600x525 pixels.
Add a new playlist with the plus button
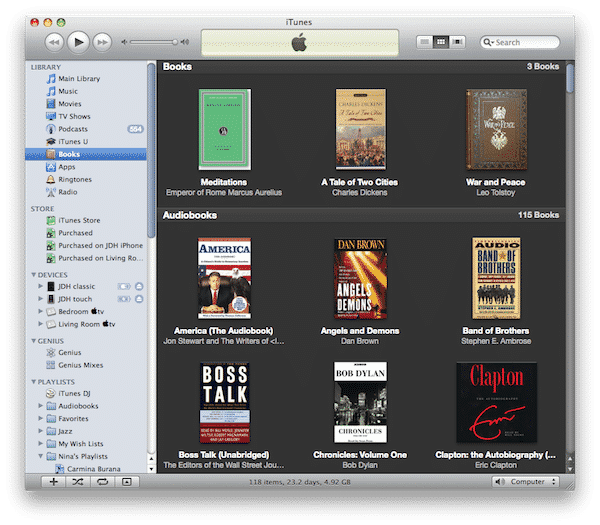[54, 482]
